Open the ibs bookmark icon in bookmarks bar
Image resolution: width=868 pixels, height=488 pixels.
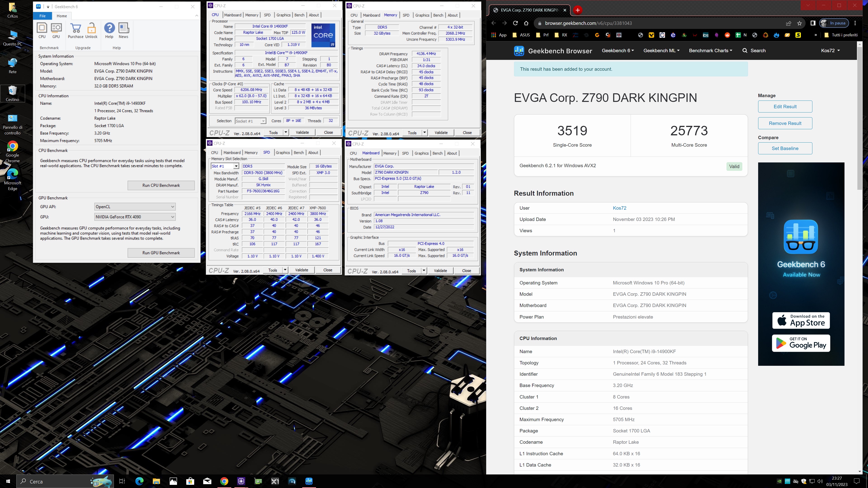[x=705, y=35]
